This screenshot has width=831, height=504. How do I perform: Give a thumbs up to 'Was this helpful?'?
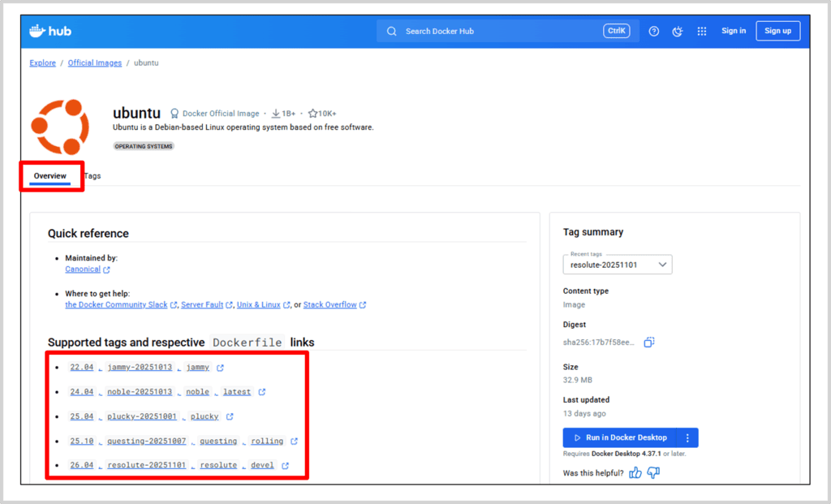[635, 472]
